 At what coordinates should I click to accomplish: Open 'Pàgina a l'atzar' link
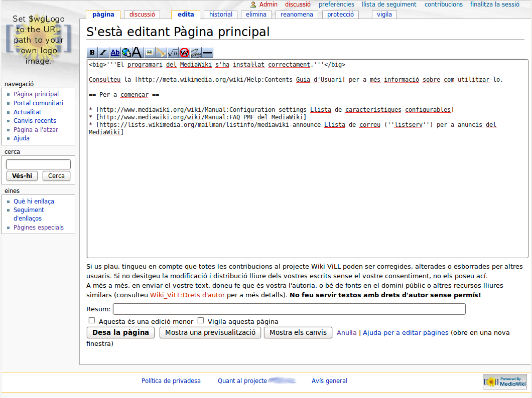click(36, 130)
